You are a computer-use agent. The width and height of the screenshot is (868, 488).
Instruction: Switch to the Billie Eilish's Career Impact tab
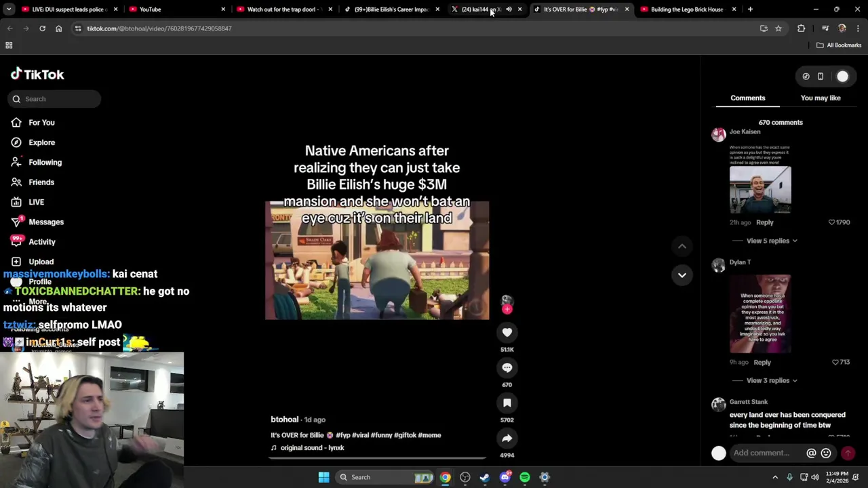click(391, 9)
